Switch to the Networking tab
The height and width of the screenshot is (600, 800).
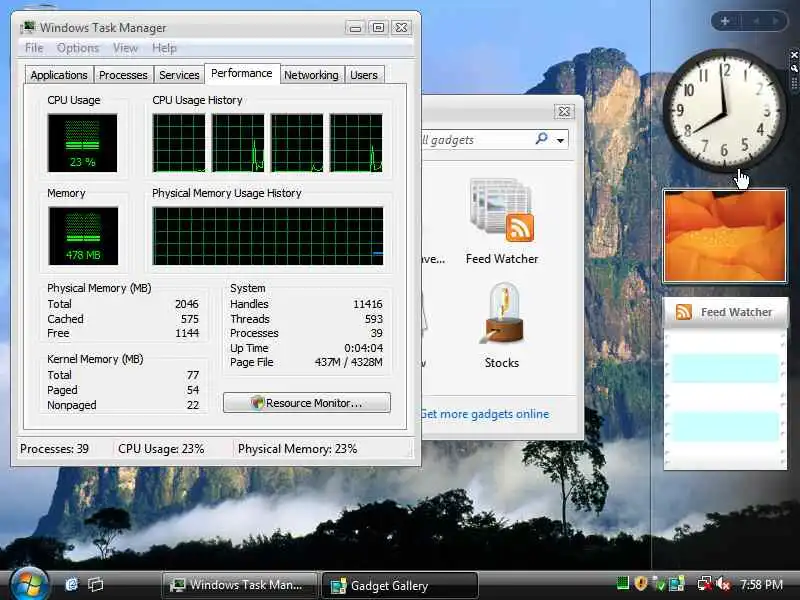[x=311, y=75]
